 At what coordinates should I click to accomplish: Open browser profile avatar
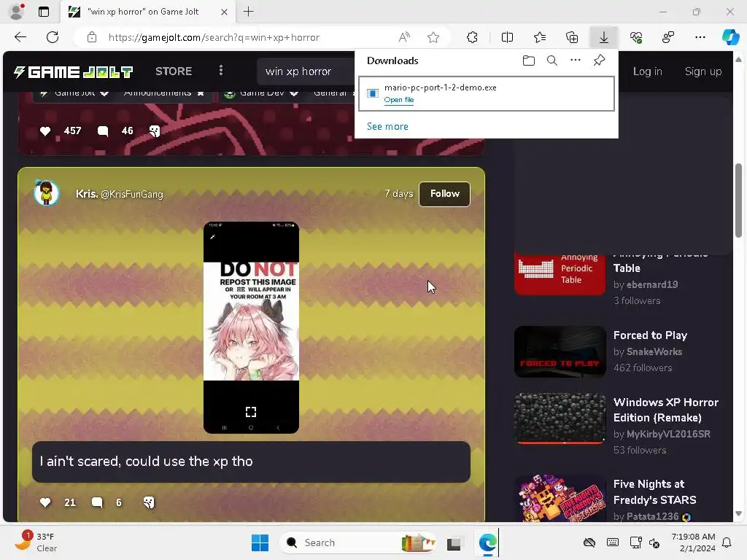(17, 12)
